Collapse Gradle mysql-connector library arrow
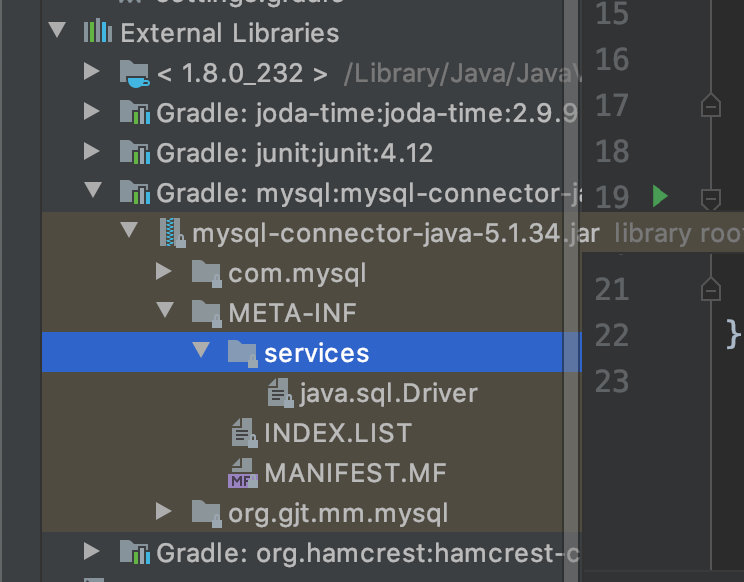Screen dimensions: 744x582 93,190
